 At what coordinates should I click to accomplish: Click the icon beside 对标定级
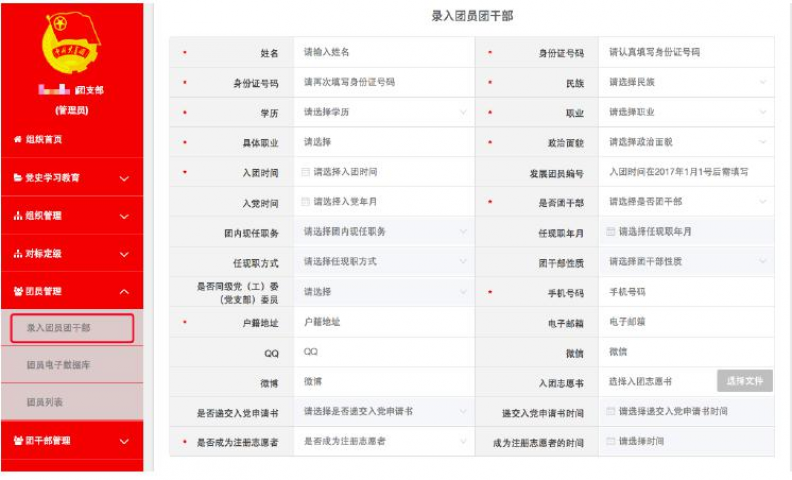point(17,254)
